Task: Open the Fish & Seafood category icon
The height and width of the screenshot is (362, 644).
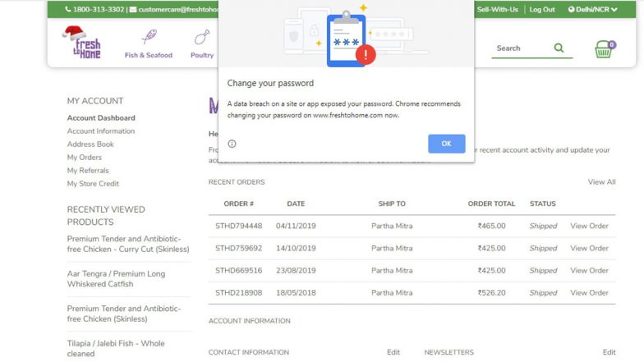Action: click(149, 44)
